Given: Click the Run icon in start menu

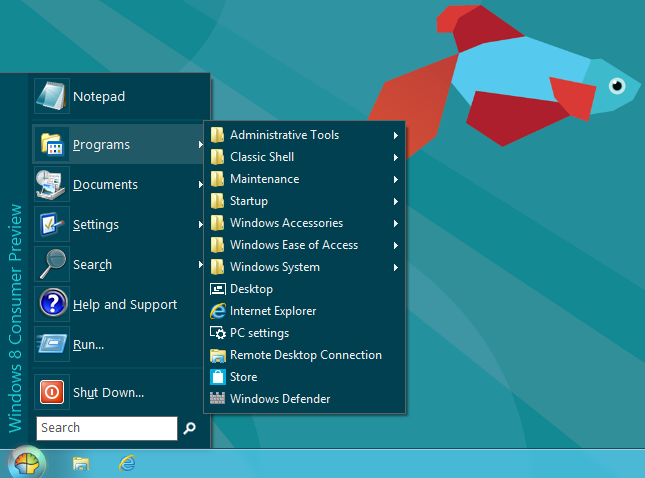Looking at the screenshot, I should (52, 344).
